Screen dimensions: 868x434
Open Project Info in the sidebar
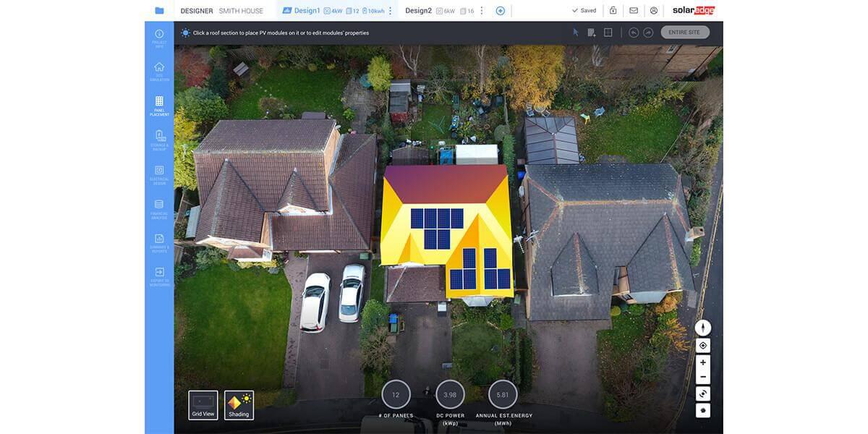coord(159,37)
